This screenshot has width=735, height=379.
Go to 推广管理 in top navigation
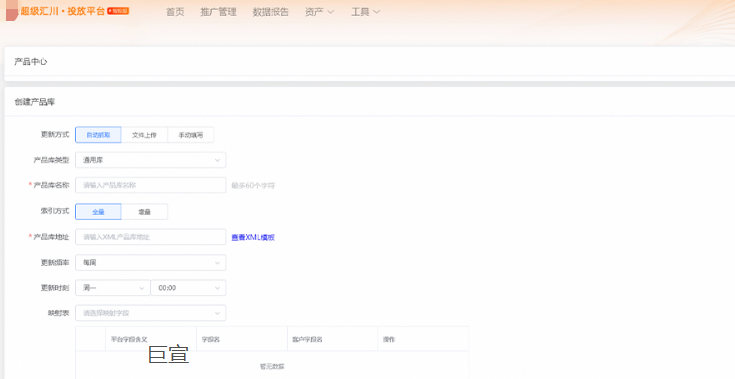(218, 12)
